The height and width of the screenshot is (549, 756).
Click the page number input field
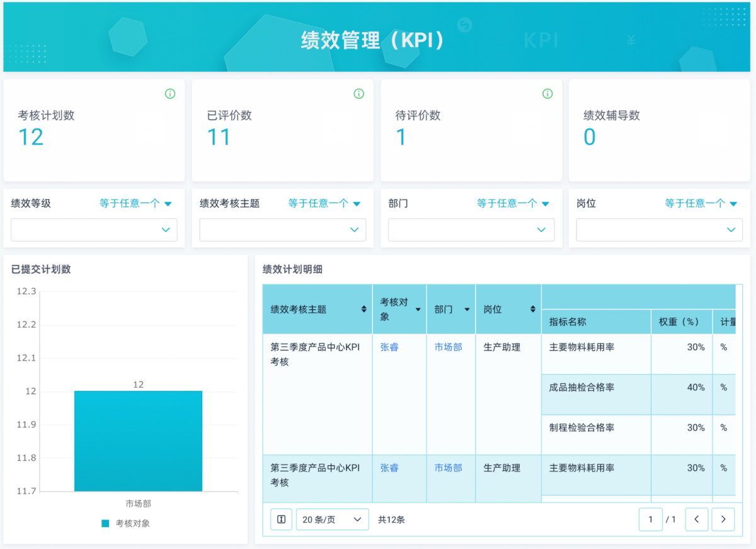click(x=650, y=519)
